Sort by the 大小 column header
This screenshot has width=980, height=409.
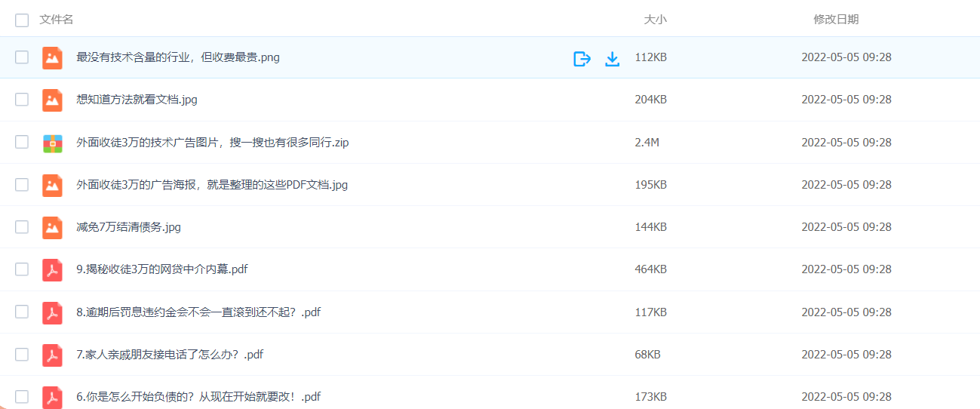point(655,20)
